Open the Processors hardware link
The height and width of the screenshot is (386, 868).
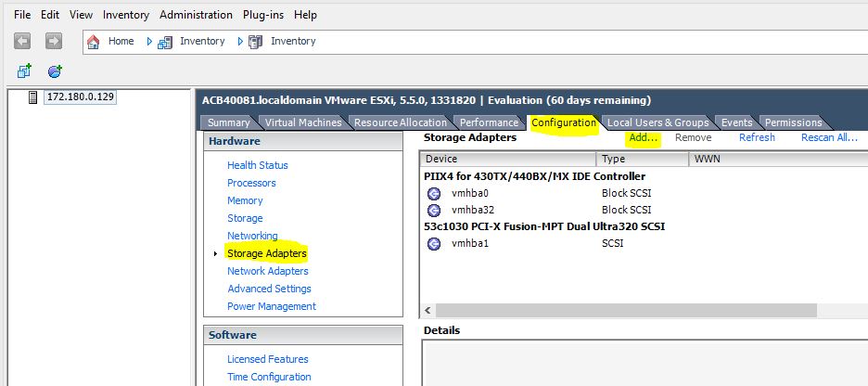[x=251, y=183]
